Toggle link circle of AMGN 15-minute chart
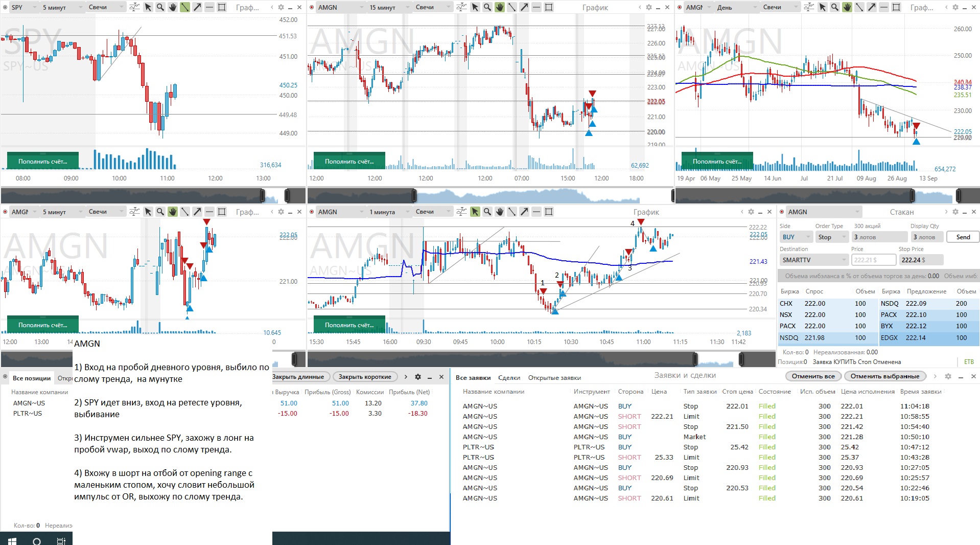The height and width of the screenshot is (545, 980). [312, 7]
